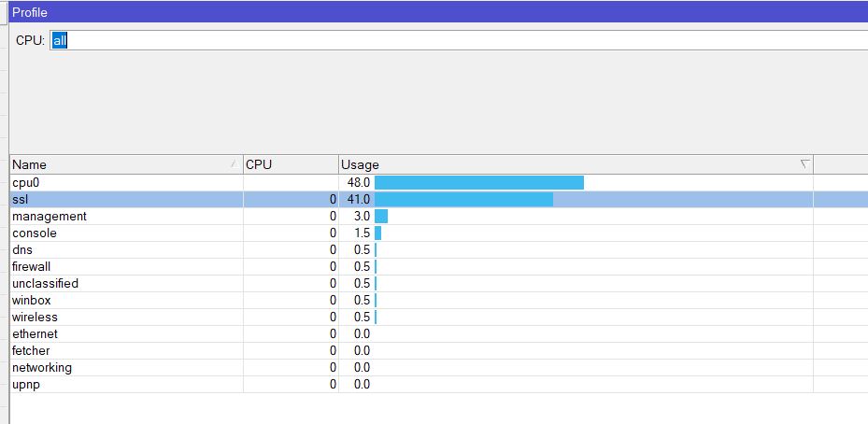
Task: Select the winbox row
Action: tap(439, 300)
